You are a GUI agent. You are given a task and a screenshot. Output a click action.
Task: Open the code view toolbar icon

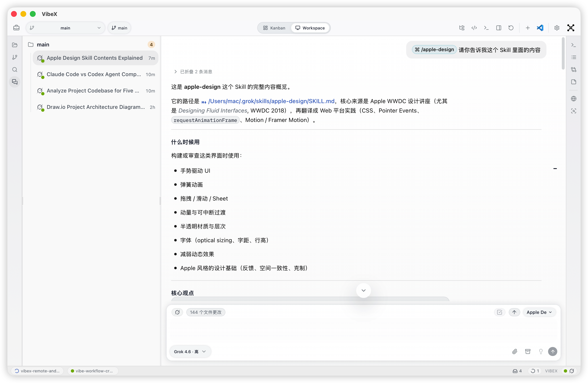[474, 28]
